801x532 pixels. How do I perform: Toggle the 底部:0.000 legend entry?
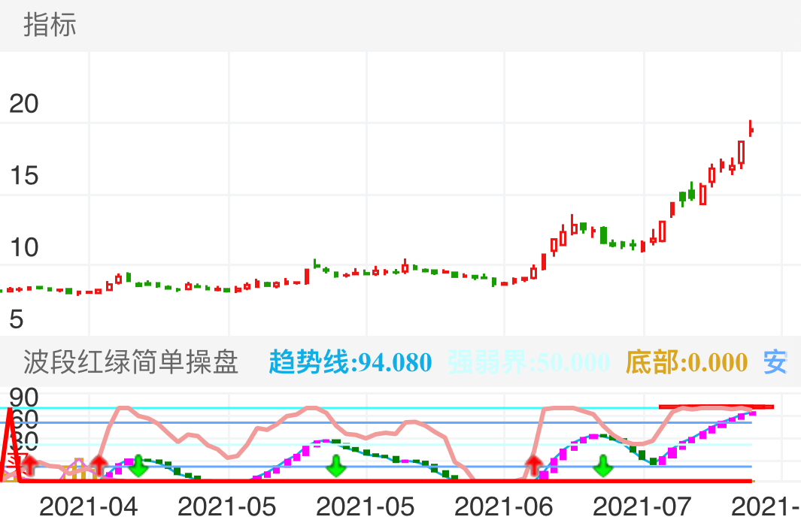coord(686,363)
